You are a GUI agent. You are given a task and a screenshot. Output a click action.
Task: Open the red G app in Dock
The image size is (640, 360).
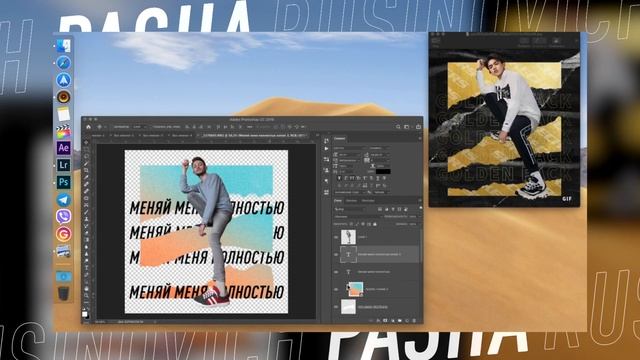63,234
